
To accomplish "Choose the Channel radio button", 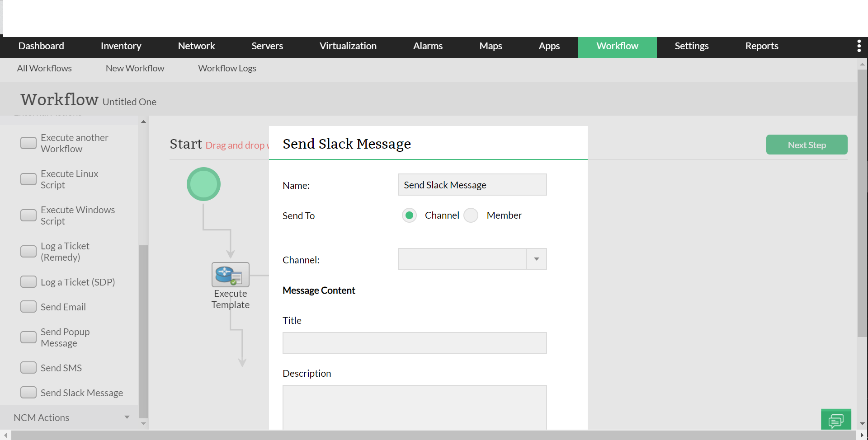I will [x=409, y=215].
